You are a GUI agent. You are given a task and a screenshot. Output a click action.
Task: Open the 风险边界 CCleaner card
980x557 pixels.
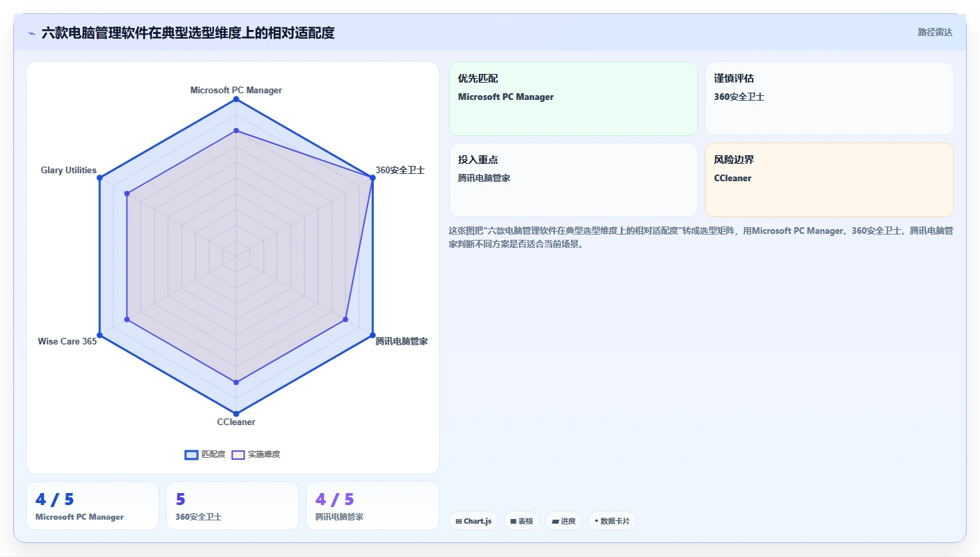(829, 180)
